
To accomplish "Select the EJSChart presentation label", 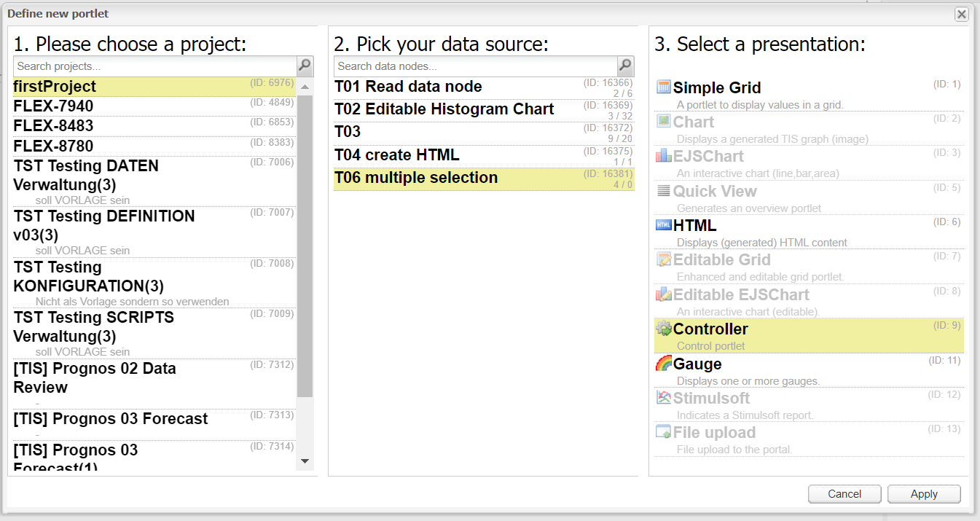I will click(x=709, y=157).
